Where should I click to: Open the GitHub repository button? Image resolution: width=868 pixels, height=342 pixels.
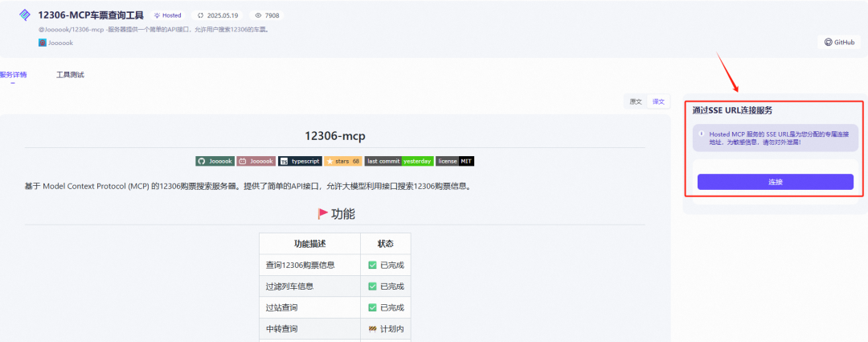click(x=839, y=42)
